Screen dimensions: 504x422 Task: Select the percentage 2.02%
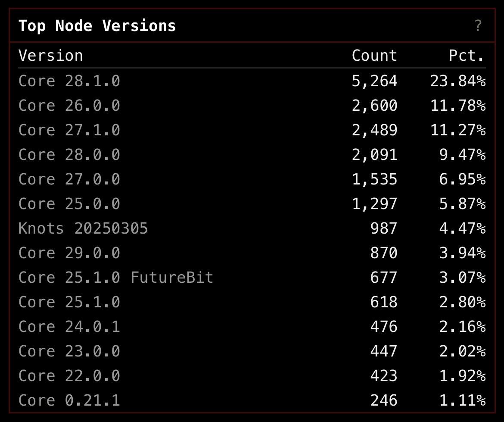click(463, 351)
